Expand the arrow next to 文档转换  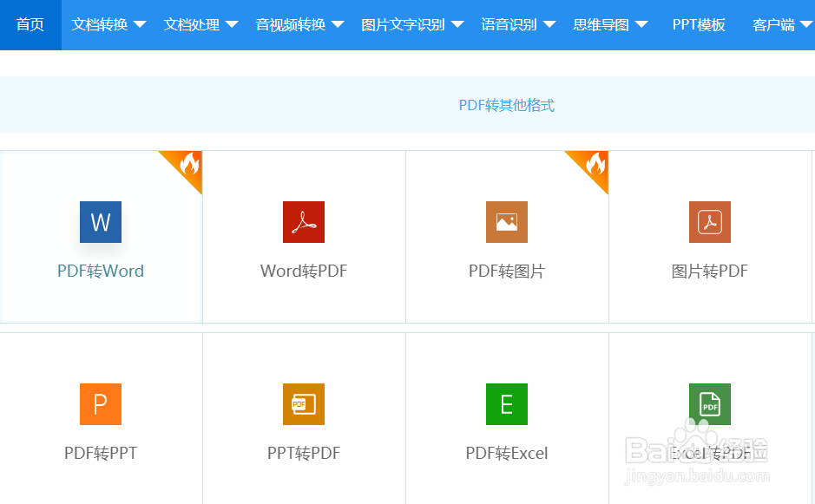click(x=140, y=24)
